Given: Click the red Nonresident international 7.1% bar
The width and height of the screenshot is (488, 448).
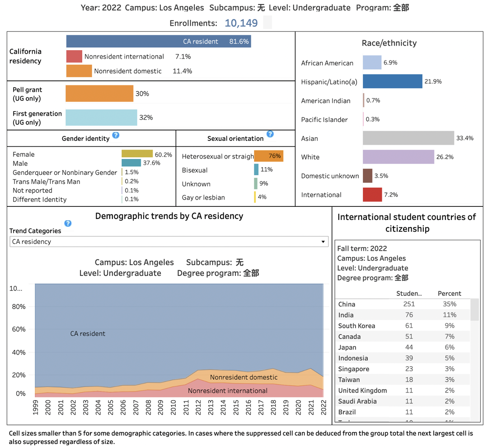Looking at the screenshot, I should (74, 56).
